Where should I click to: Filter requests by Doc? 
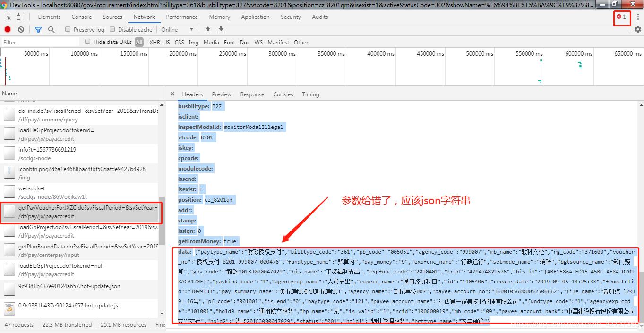click(245, 42)
